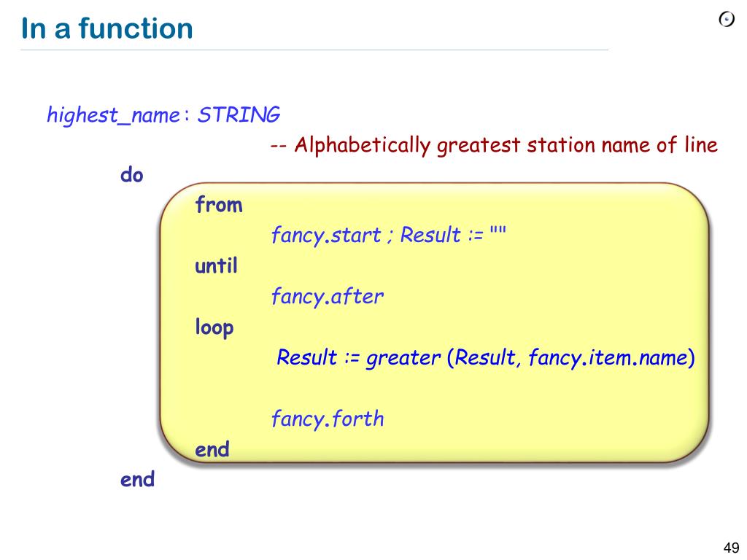Click the final 'end' keyword below the box
747x560 pixels.
click(x=138, y=480)
